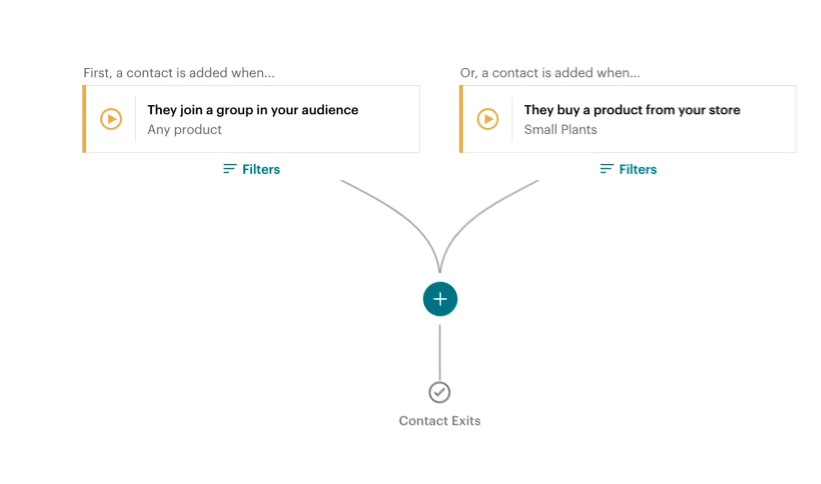
Task: Click the "Any product" subtitle text
Action: pyautogui.click(x=185, y=129)
